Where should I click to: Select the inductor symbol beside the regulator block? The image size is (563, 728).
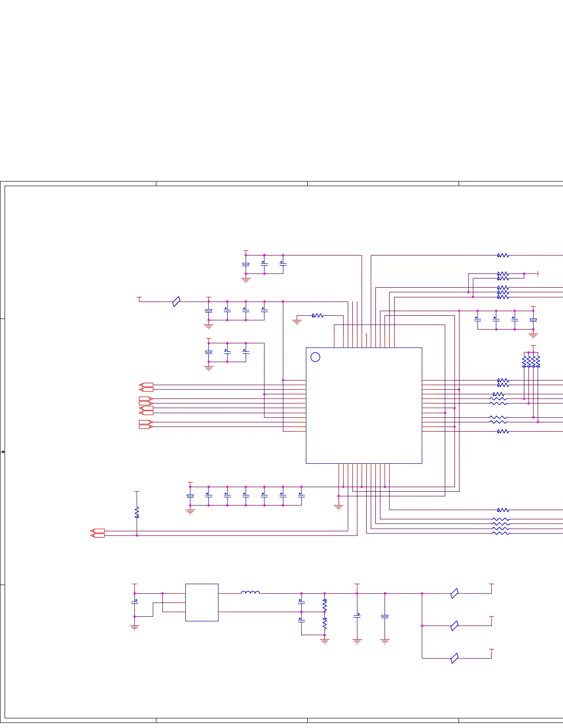(250, 592)
